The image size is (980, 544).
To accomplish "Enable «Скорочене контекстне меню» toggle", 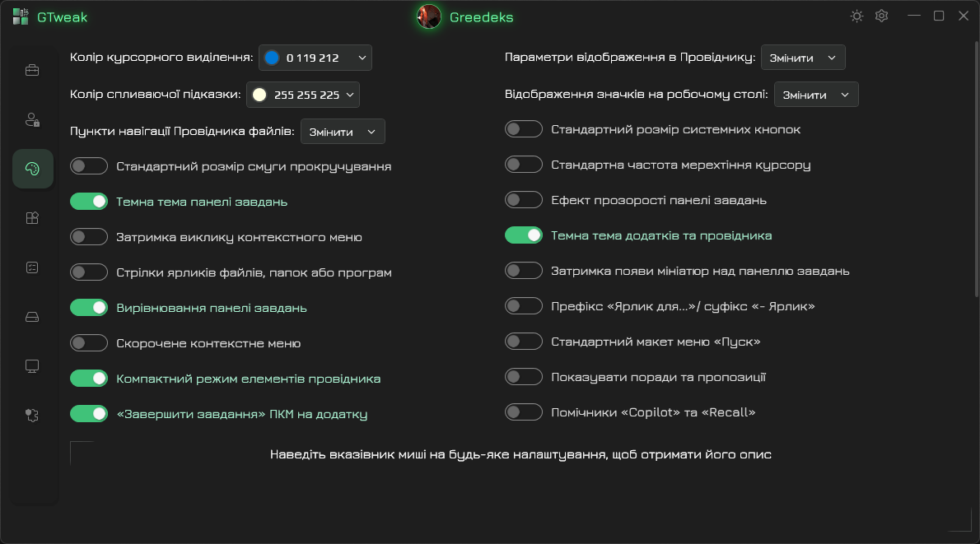I will pyautogui.click(x=89, y=343).
